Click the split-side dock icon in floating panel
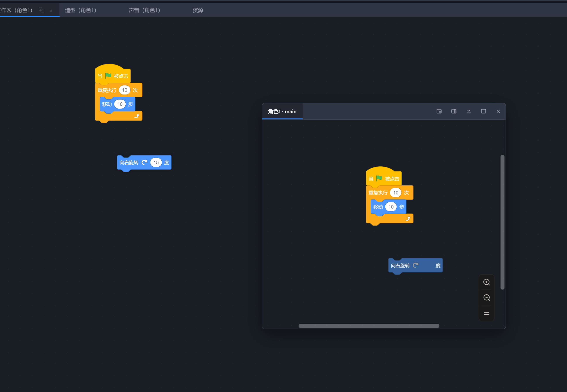Image resolution: width=567 pixels, height=392 pixels. point(454,111)
